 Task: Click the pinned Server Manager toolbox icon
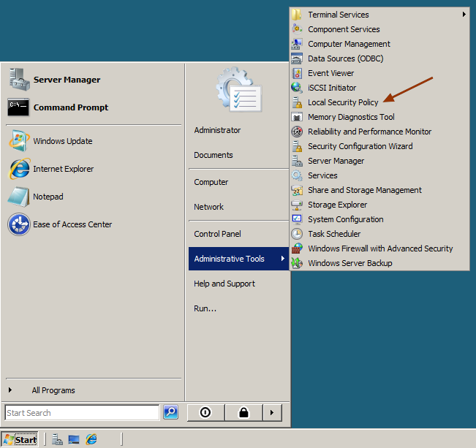tap(19, 80)
